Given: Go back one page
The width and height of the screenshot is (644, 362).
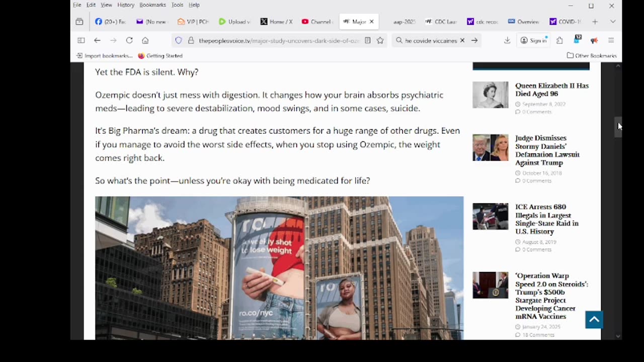Looking at the screenshot, I should click(97, 40).
